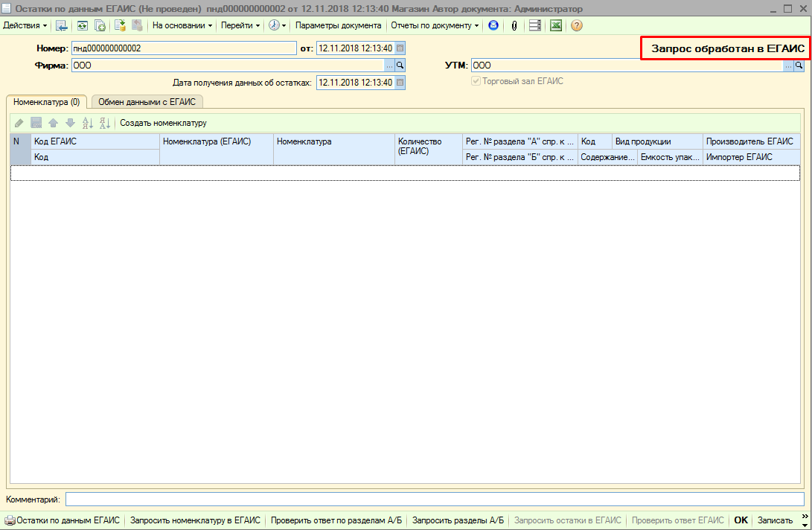This screenshot has height=530, width=812.
Task: Switch to the Номенклатура (0) tab
Action: [x=47, y=102]
